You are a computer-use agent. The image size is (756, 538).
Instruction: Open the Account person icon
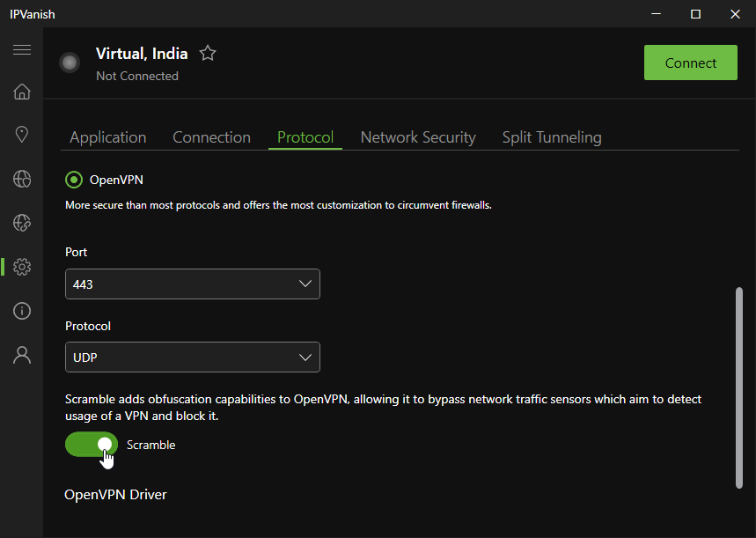(x=22, y=355)
